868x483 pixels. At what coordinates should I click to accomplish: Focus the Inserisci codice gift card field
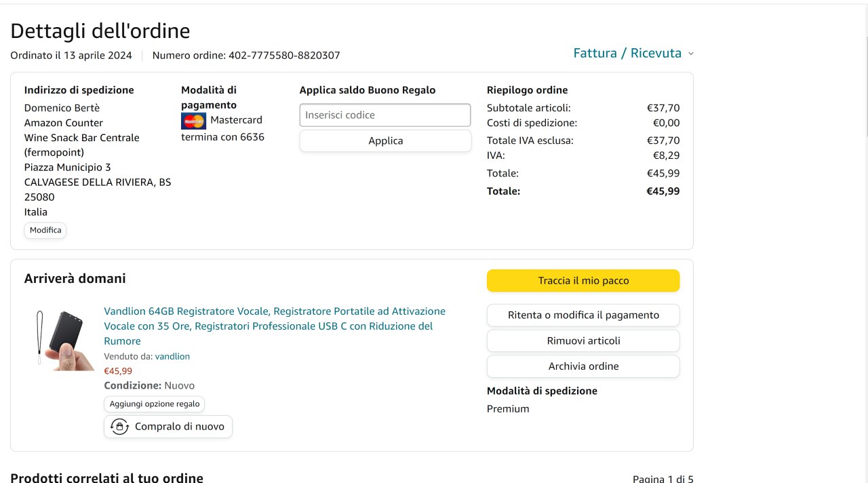tap(384, 115)
